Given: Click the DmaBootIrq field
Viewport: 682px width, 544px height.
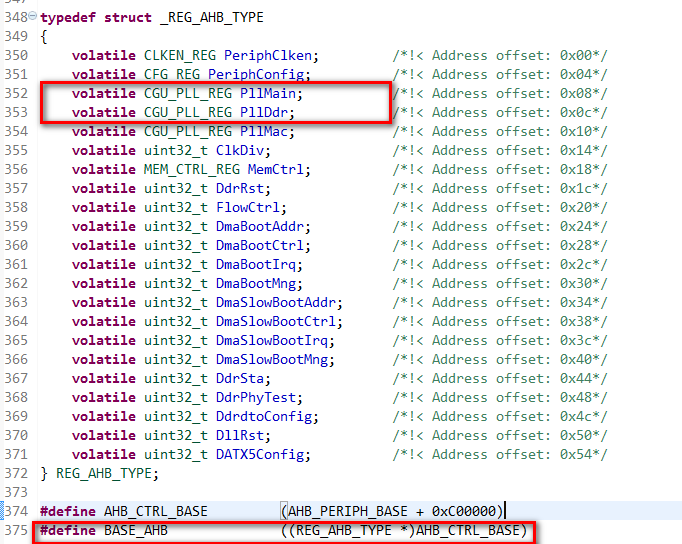Looking at the screenshot, I should click(256, 264).
